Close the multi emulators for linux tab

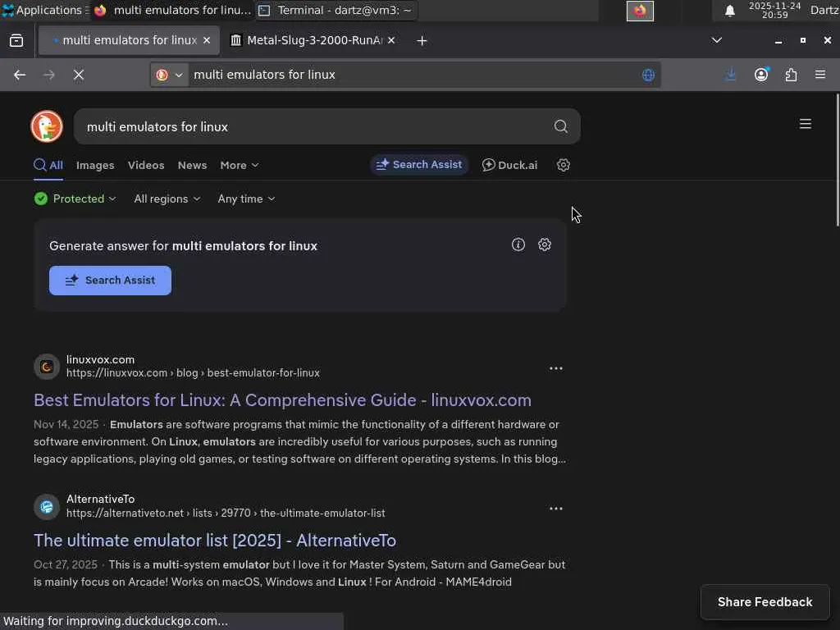(207, 41)
